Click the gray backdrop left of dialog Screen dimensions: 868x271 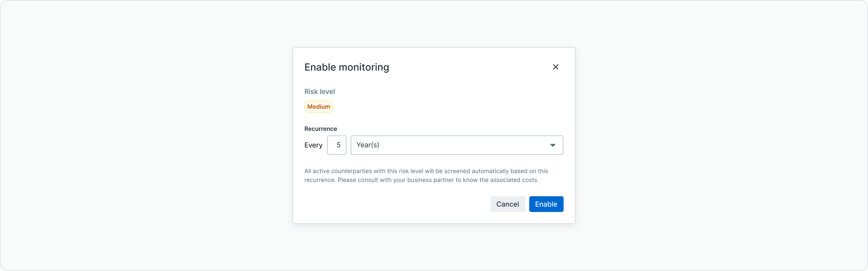point(145,135)
